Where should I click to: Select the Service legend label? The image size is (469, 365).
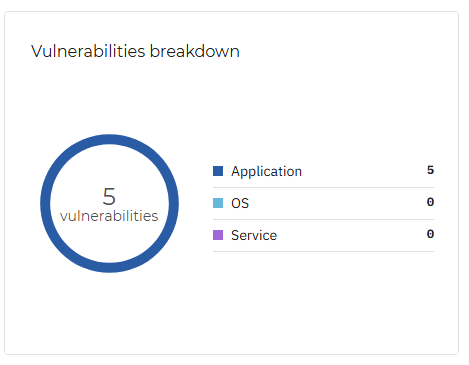[x=254, y=235]
